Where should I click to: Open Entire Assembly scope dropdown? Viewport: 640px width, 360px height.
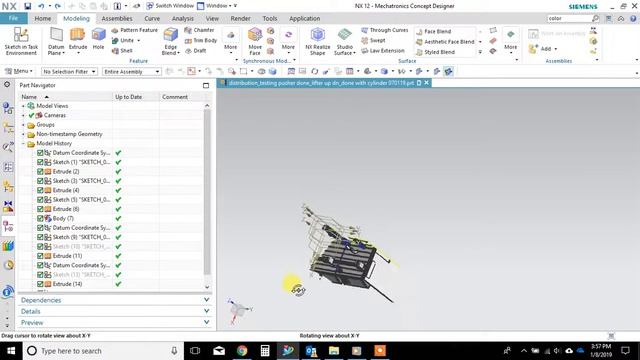click(131, 71)
